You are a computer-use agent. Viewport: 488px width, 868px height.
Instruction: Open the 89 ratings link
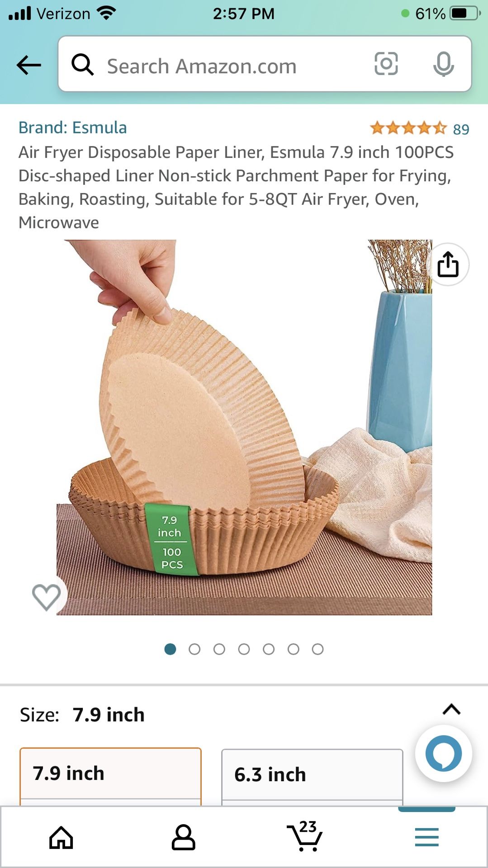click(x=461, y=129)
